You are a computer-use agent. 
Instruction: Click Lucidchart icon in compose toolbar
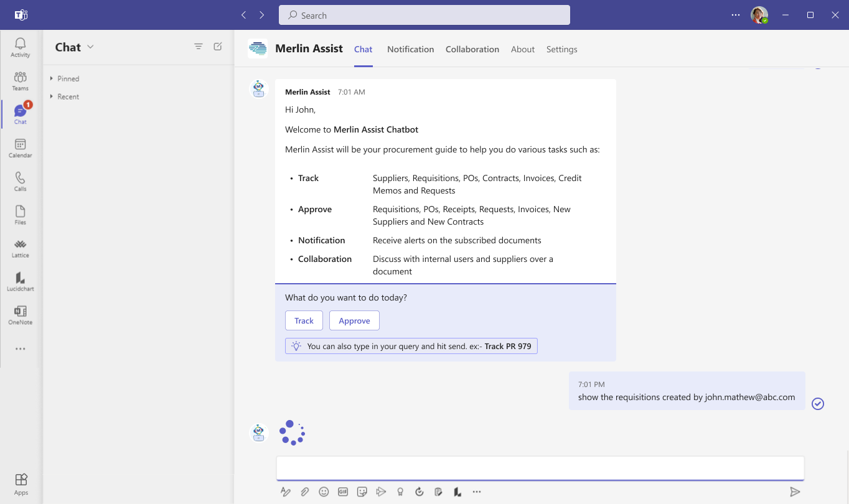pos(457,492)
